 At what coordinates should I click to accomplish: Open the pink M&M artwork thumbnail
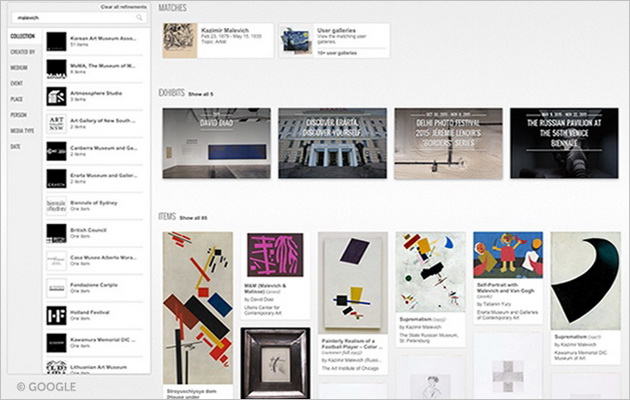point(275,255)
